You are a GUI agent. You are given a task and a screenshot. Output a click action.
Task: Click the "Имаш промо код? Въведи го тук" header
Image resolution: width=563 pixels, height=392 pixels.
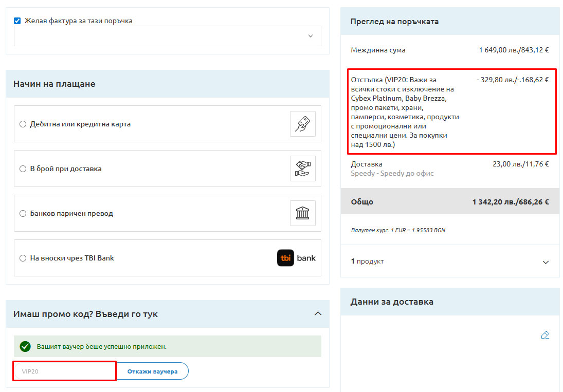(86, 314)
